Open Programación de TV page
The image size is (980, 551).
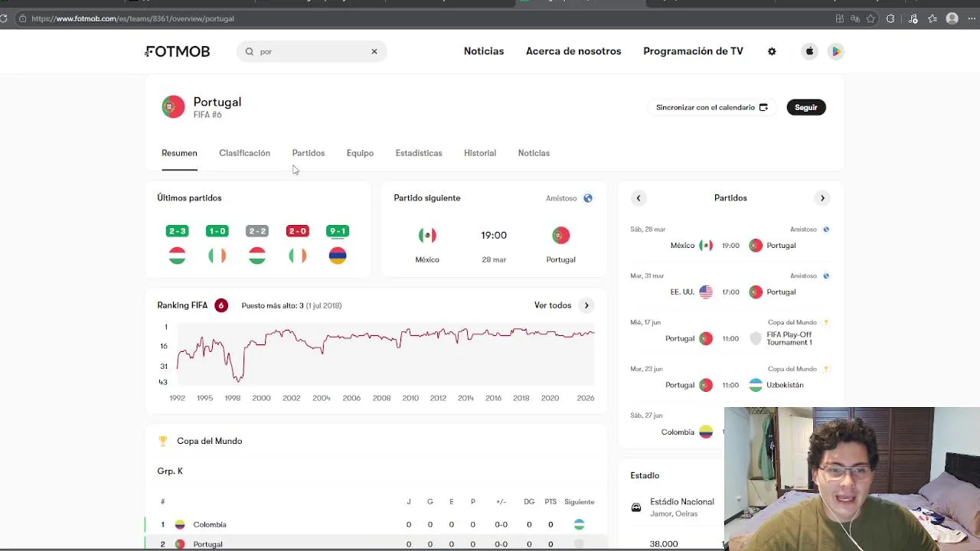click(x=693, y=51)
